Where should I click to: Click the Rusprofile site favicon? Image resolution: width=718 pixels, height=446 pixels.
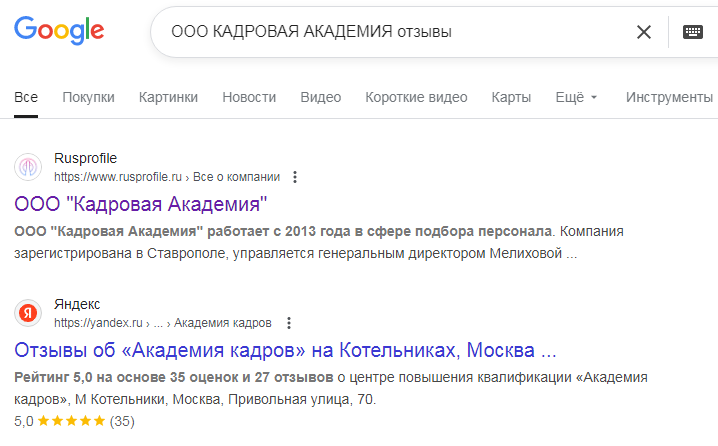click(28, 167)
